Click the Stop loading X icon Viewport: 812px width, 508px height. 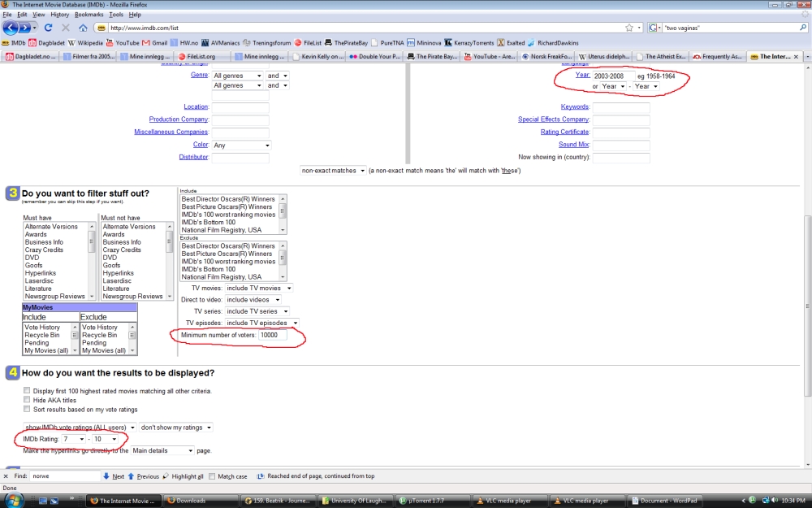tap(66, 28)
